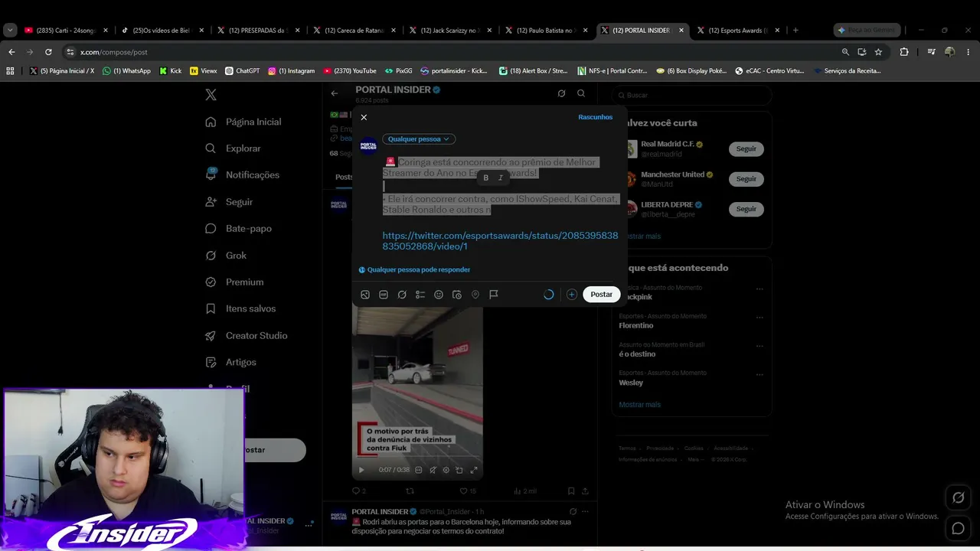Unmute the video
This screenshot has height=551, width=980.
click(433, 470)
